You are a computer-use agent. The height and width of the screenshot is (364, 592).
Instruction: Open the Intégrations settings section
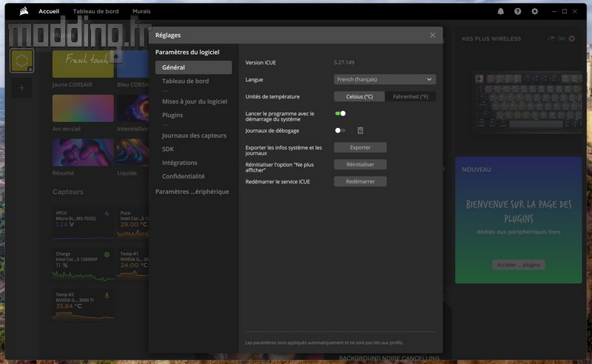[180, 162]
